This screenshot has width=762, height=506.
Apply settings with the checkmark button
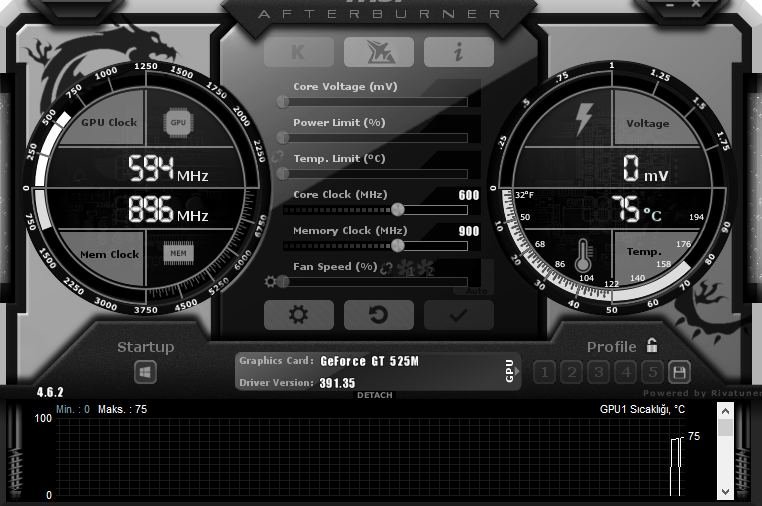(458, 315)
